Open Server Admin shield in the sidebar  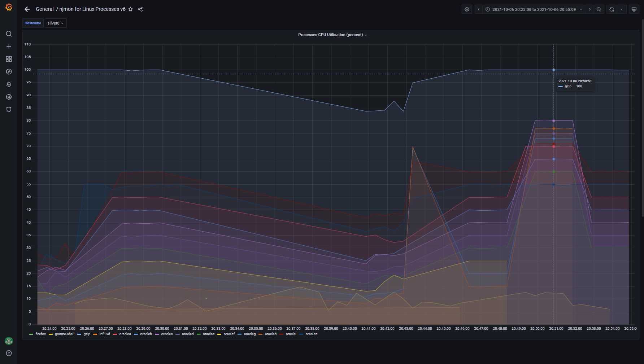pyautogui.click(x=9, y=110)
